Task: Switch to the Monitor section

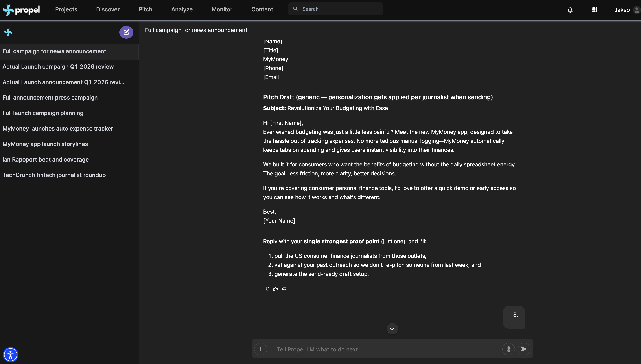Action: coord(222,9)
